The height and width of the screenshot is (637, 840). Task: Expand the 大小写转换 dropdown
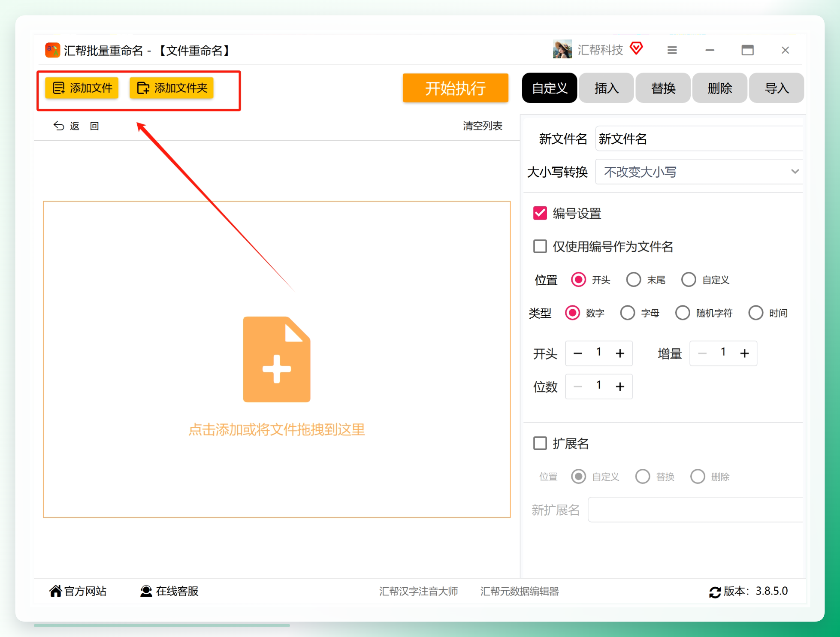(x=699, y=172)
